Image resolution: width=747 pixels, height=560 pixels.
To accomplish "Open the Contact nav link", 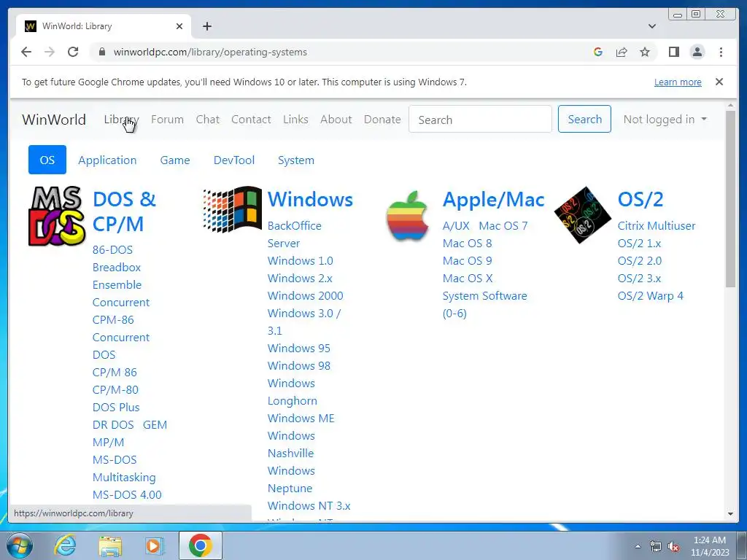I will click(251, 120).
